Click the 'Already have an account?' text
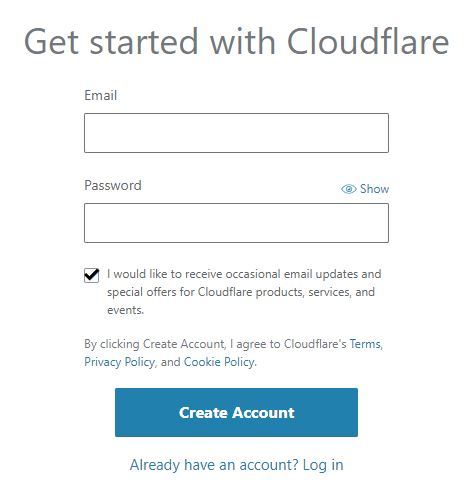The image size is (468, 499). [214, 465]
